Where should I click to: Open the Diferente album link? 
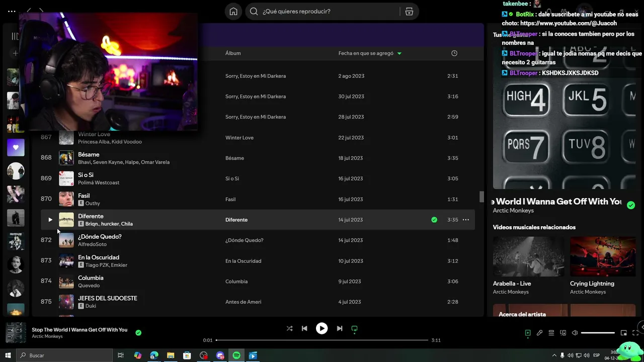(236, 220)
